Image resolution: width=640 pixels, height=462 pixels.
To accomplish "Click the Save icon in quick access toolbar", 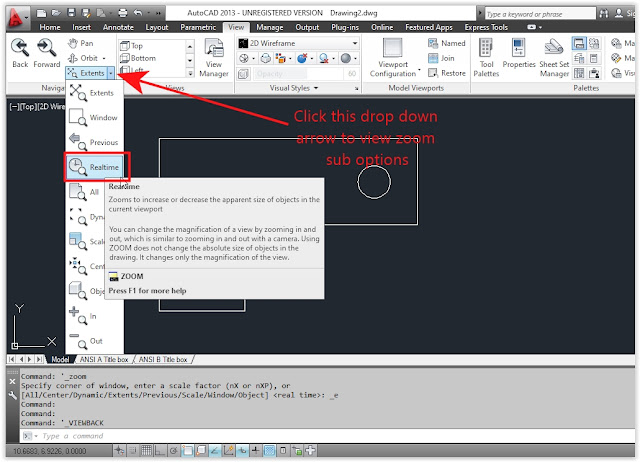I will [x=71, y=13].
